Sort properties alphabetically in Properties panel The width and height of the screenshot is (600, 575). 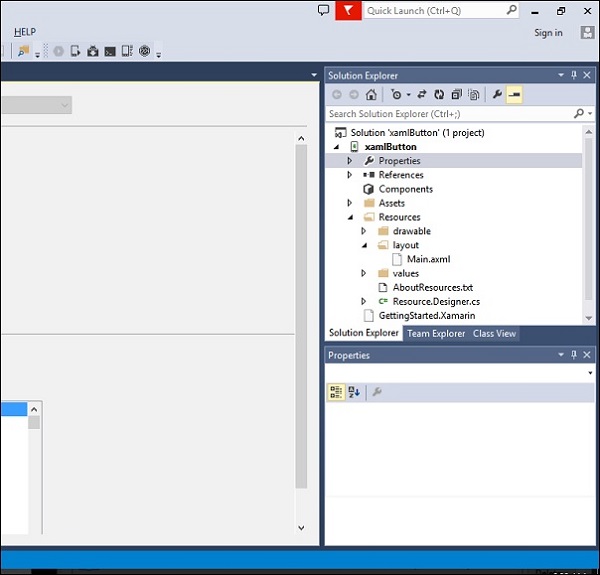[x=354, y=392]
